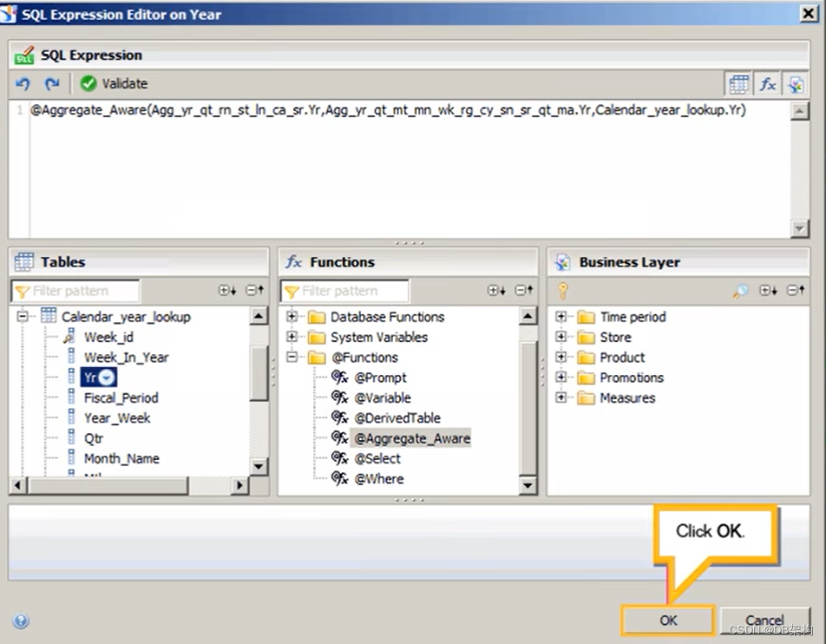This screenshot has width=826, height=644.
Task: Close the SQL Expression Editor window
Action: [809, 14]
